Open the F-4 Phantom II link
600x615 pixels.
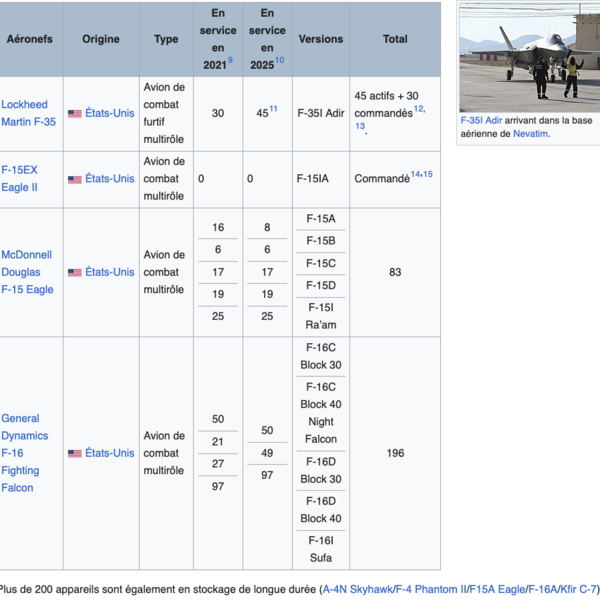click(x=431, y=590)
